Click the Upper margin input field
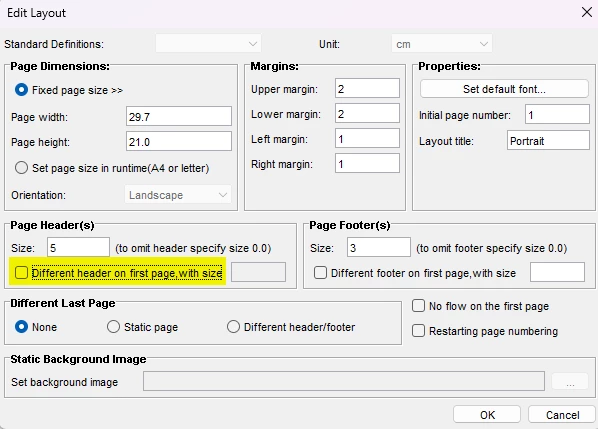 coord(367,88)
